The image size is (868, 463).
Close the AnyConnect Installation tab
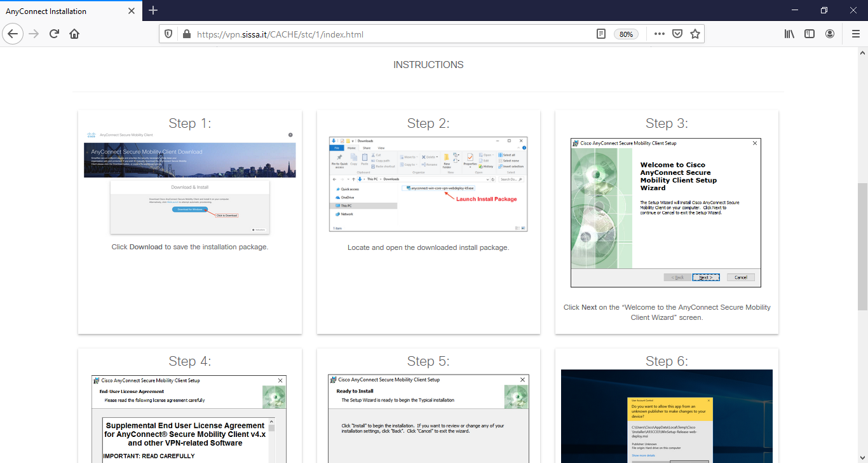point(132,11)
